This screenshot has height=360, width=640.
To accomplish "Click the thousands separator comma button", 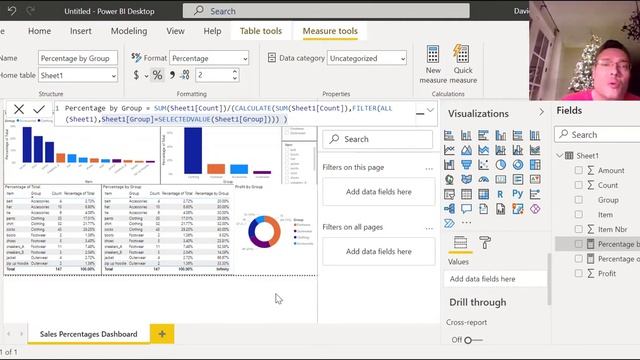I will point(172,75).
